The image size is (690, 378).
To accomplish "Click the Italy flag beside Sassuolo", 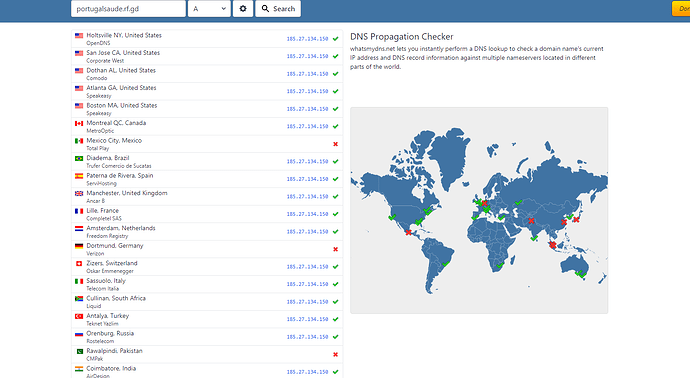I will pos(79,281).
